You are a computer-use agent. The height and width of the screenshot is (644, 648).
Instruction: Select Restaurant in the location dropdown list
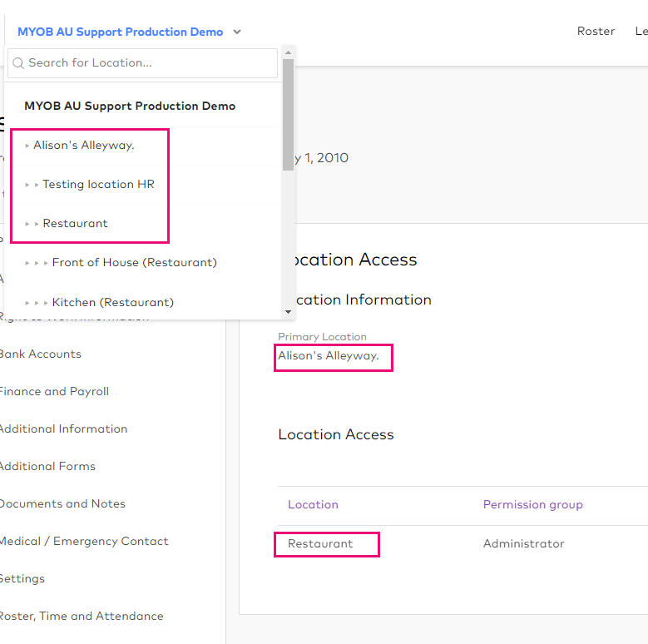coord(75,224)
